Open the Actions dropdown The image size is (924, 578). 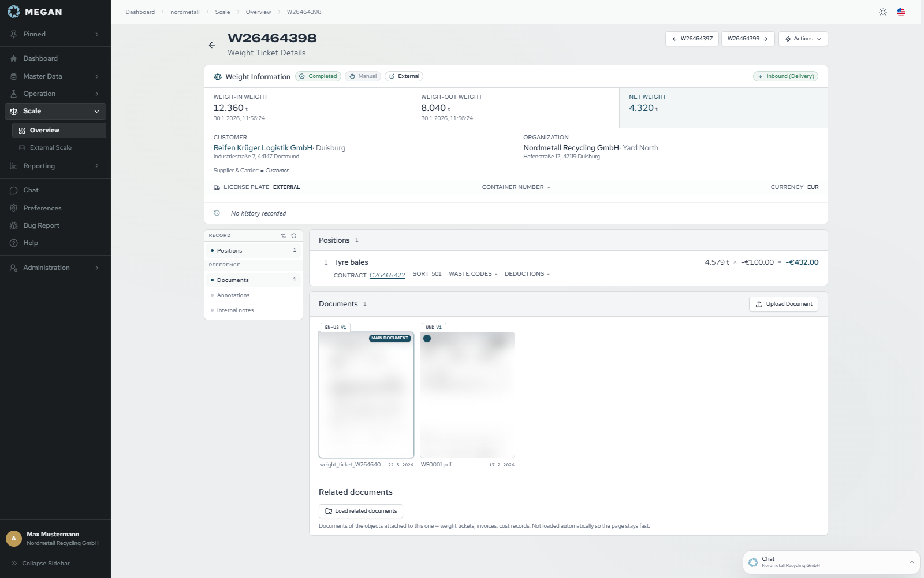[x=803, y=39]
